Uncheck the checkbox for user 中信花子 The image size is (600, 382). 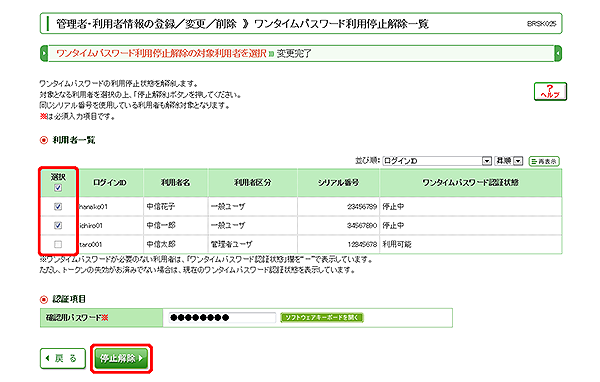[58, 206]
